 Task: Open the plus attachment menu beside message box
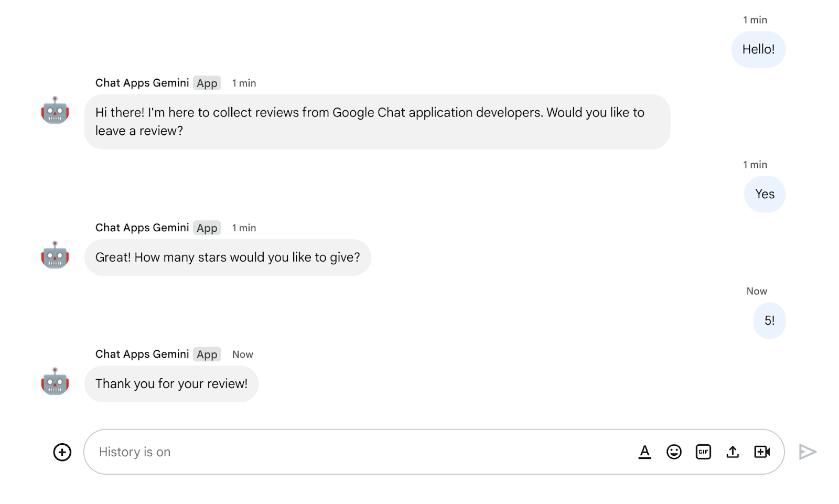[x=62, y=452]
